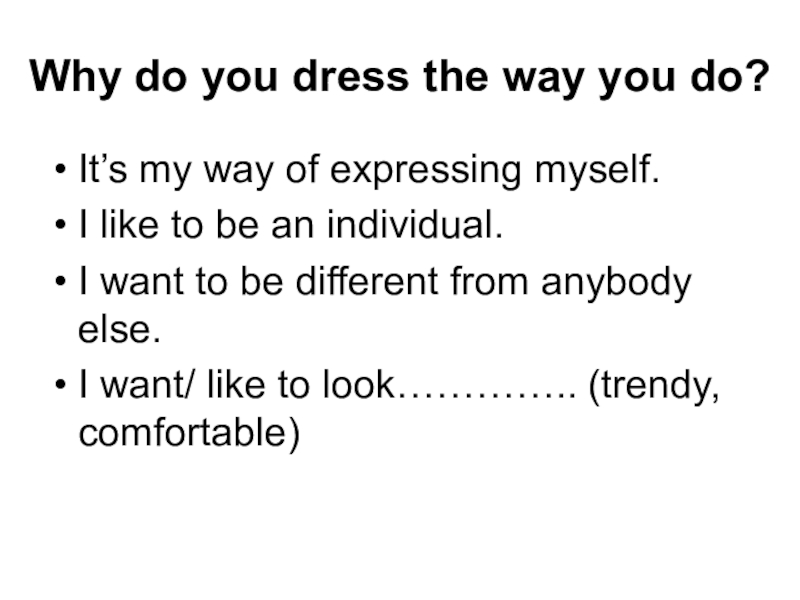Click the word "else." on the wrapped line

point(119,327)
